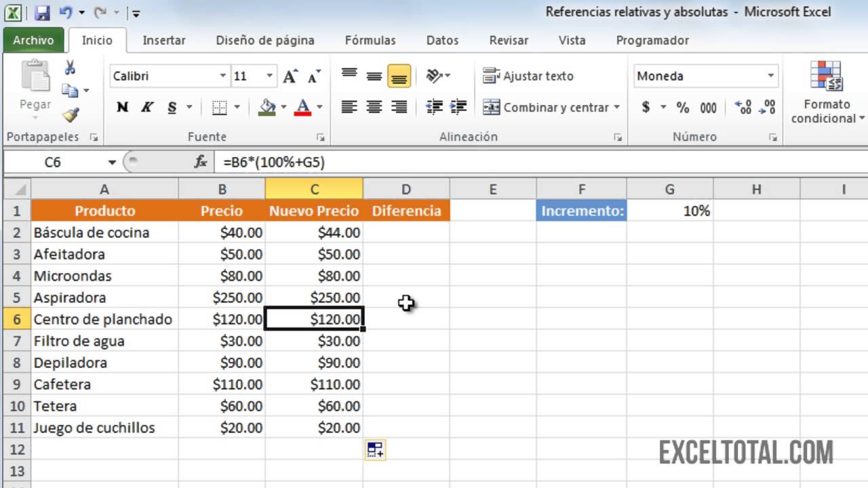Click the Redo arrow icon
Screen dimensions: 868x488
pyautogui.click(x=100, y=12)
